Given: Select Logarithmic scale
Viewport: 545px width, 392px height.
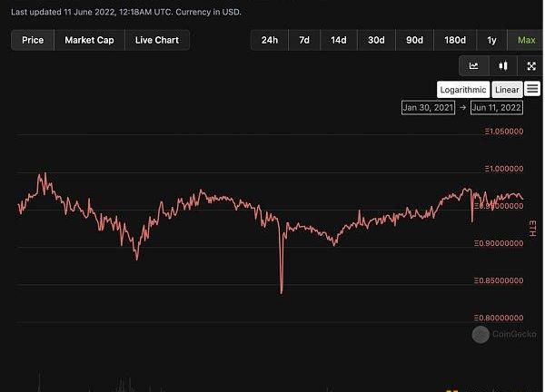Looking at the screenshot, I should [x=462, y=89].
